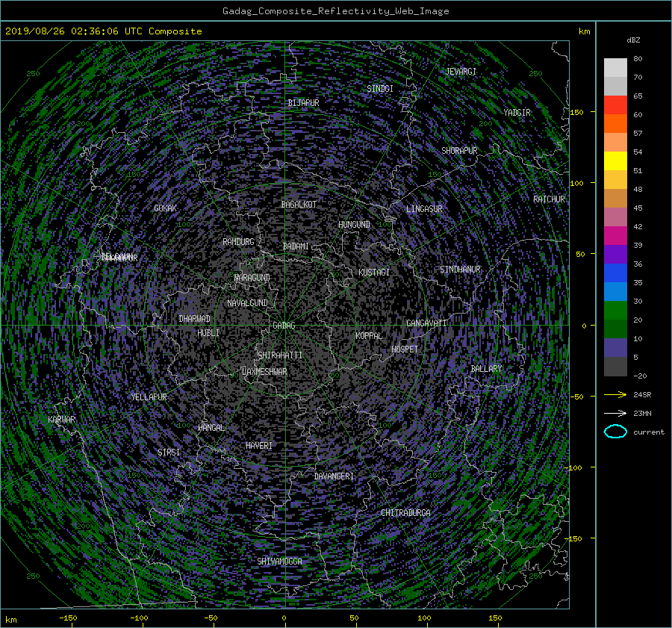
Task: Click the GOKAK city label
Action: 166,208
